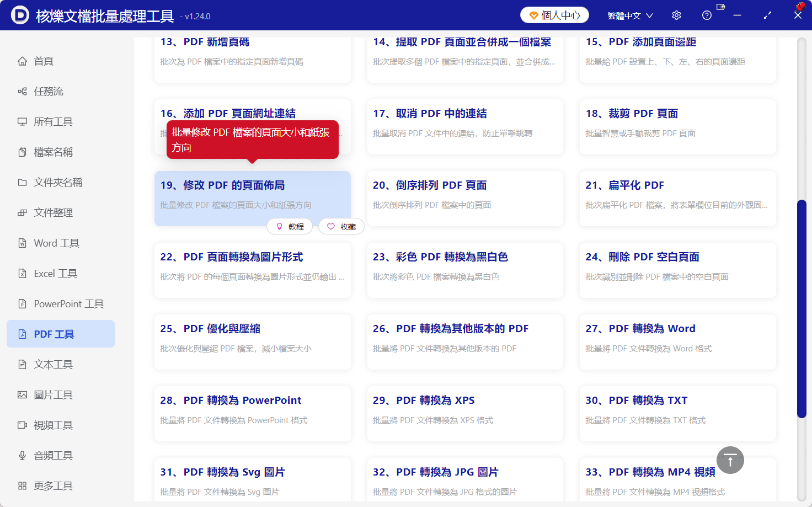
Task: Open 15、PDF 添加頁面邊距 tool
Action: pyautogui.click(x=678, y=60)
